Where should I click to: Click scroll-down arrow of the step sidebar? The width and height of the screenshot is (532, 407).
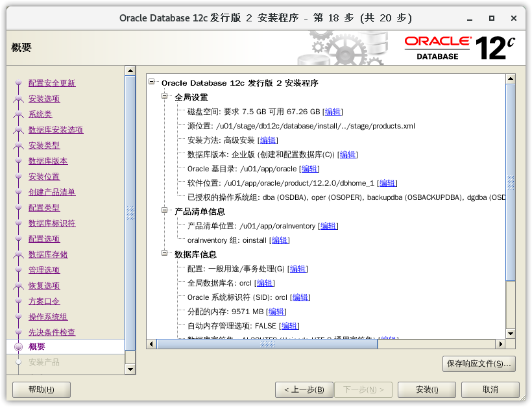pos(130,369)
